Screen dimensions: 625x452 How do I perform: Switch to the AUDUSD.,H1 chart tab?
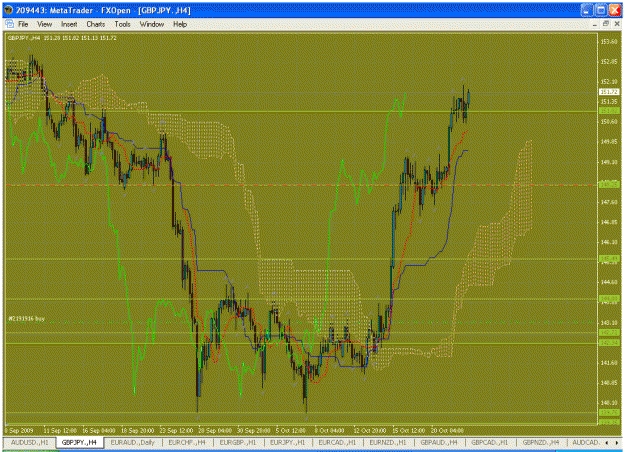tap(29, 442)
